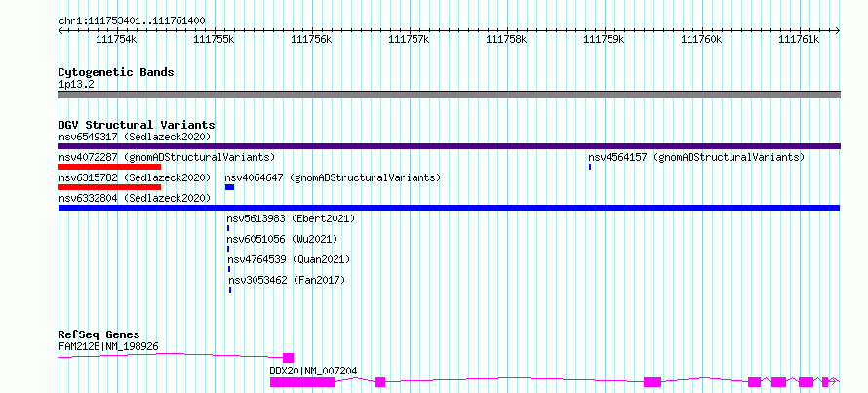Click the nsv6549317 (Sedlazeck2020) variant label
Screen dimensions: 868x393
[135, 137]
